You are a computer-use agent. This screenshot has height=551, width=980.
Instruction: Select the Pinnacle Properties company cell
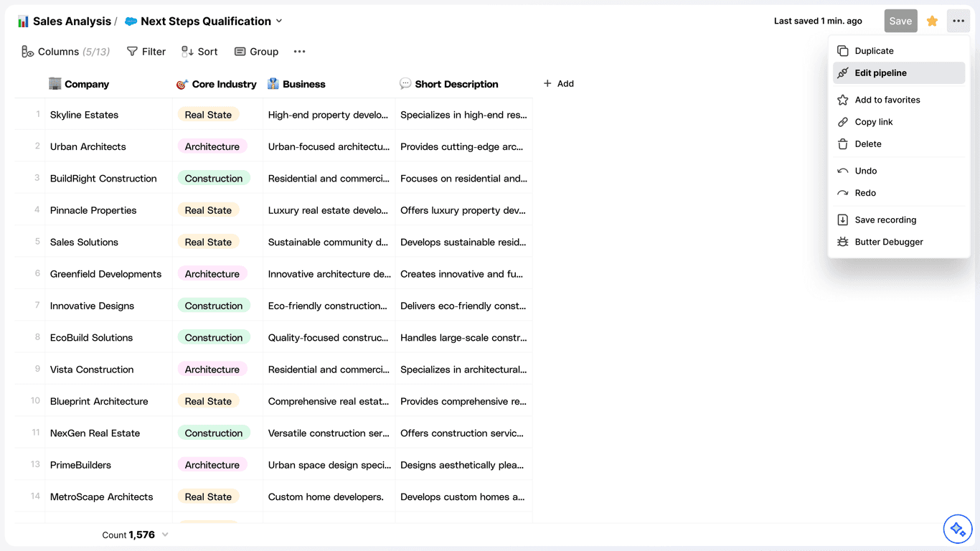pyautogui.click(x=109, y=210)
